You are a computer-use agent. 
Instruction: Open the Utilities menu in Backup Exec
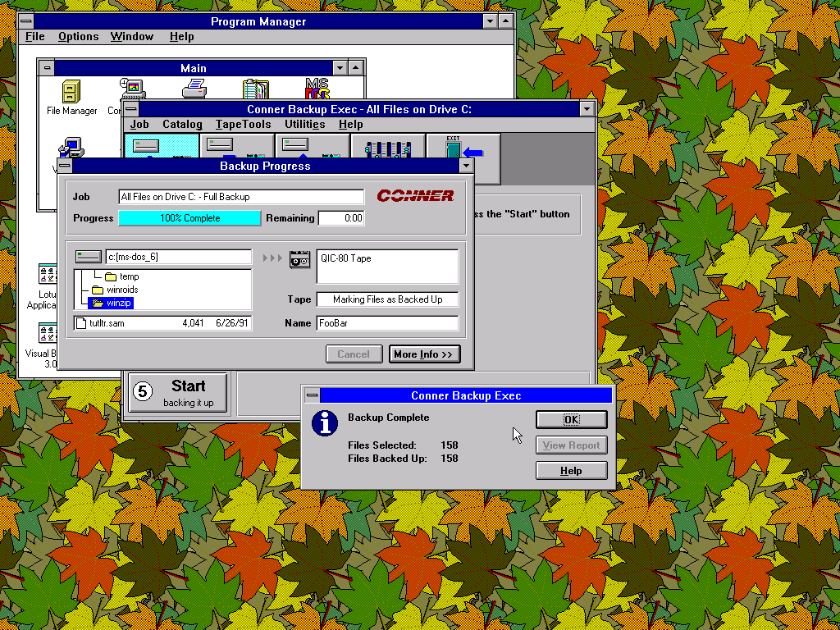305,125
